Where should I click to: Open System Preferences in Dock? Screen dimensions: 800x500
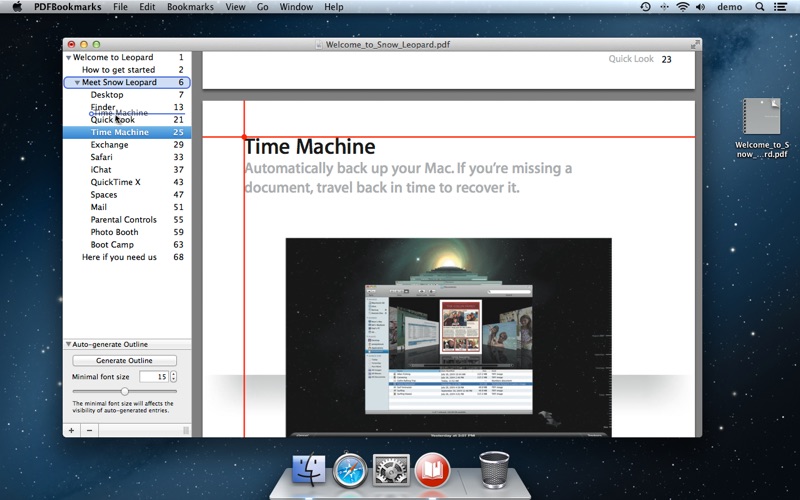point(391,469)
